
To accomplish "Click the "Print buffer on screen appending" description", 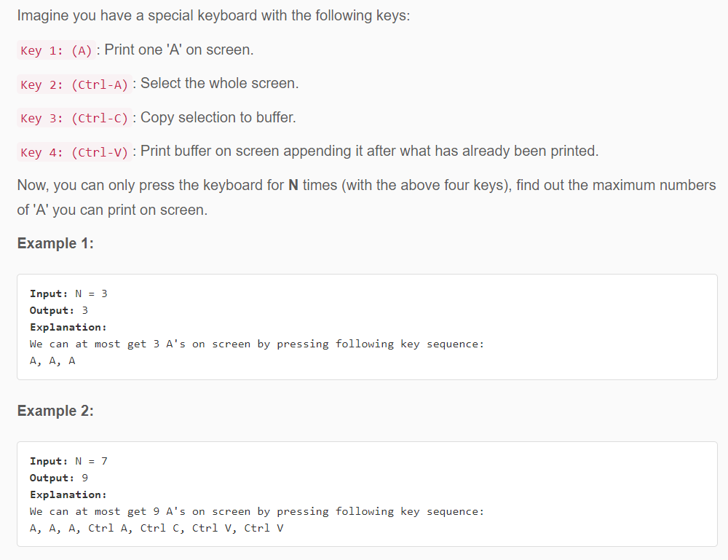I will click(369, 151).
